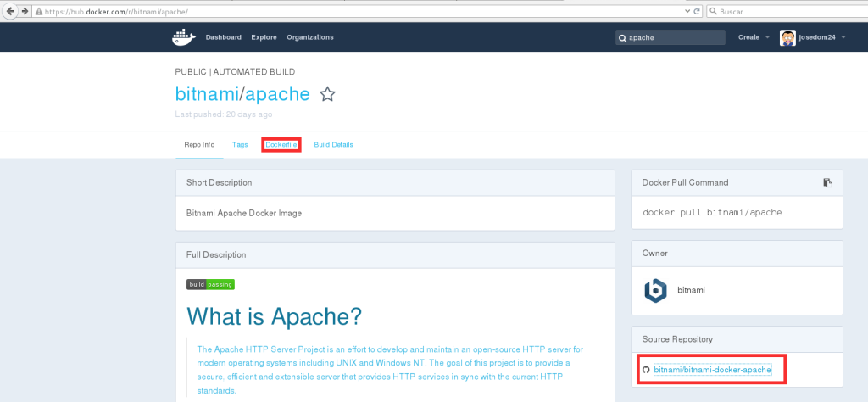Viewport: 868px width, 402px height.
Task: Open the bitnami/bitnami-docker-apache source link
Action: [712, 369]
